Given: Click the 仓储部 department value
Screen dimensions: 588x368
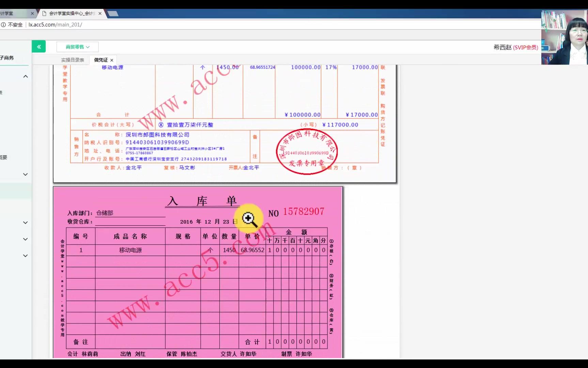Looking at the screenshot, I should 105,213.
